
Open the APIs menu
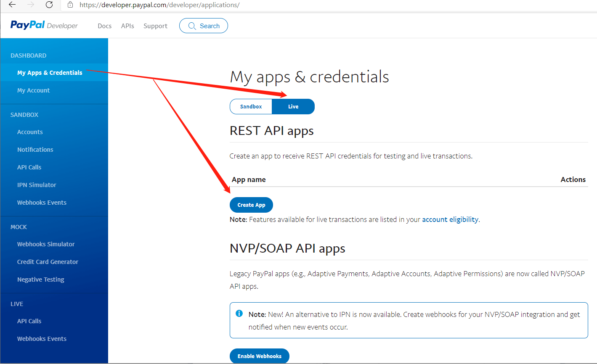127,26
